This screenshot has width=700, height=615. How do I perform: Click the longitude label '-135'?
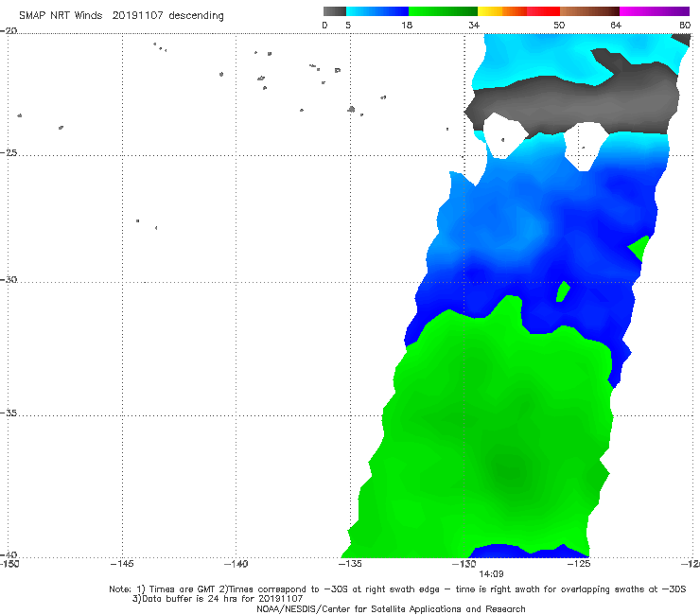click(350, 564)
